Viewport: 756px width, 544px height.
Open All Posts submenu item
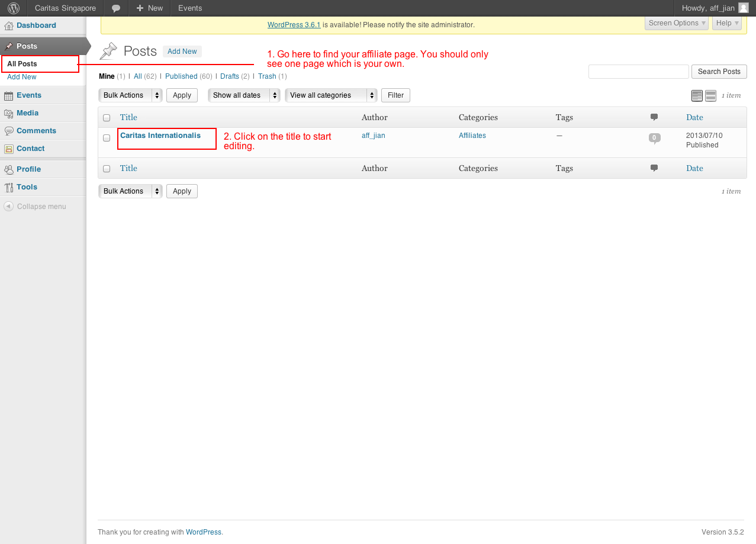(22, 64)
